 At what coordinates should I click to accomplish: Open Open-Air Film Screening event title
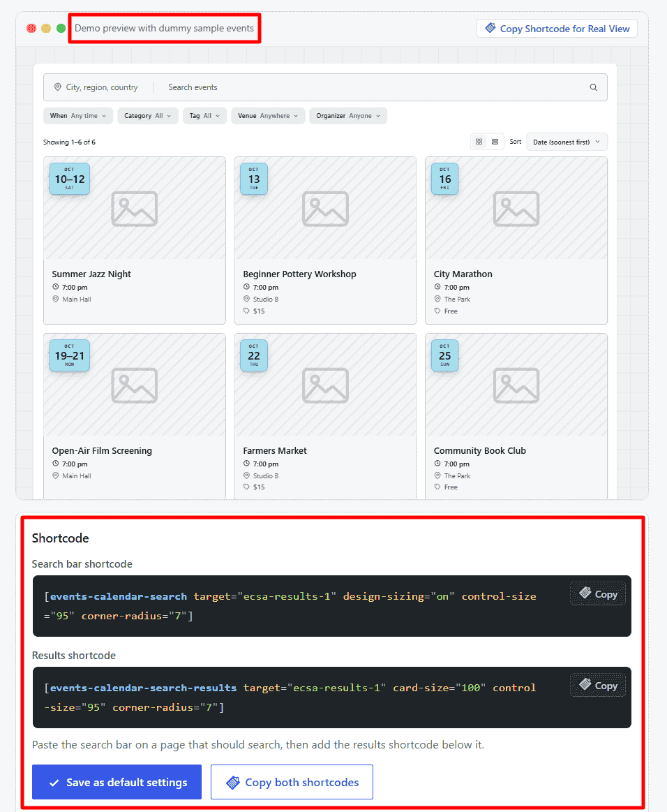click(102, 450)
